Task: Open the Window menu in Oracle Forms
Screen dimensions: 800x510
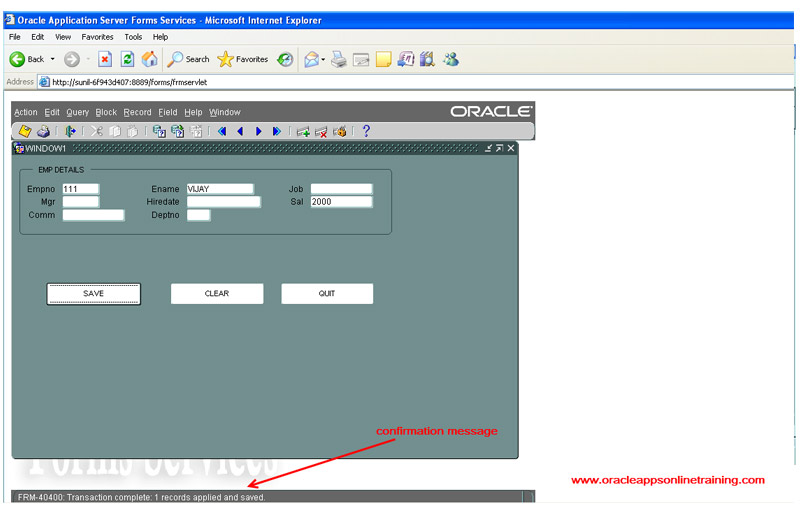Action: (224, 112)
